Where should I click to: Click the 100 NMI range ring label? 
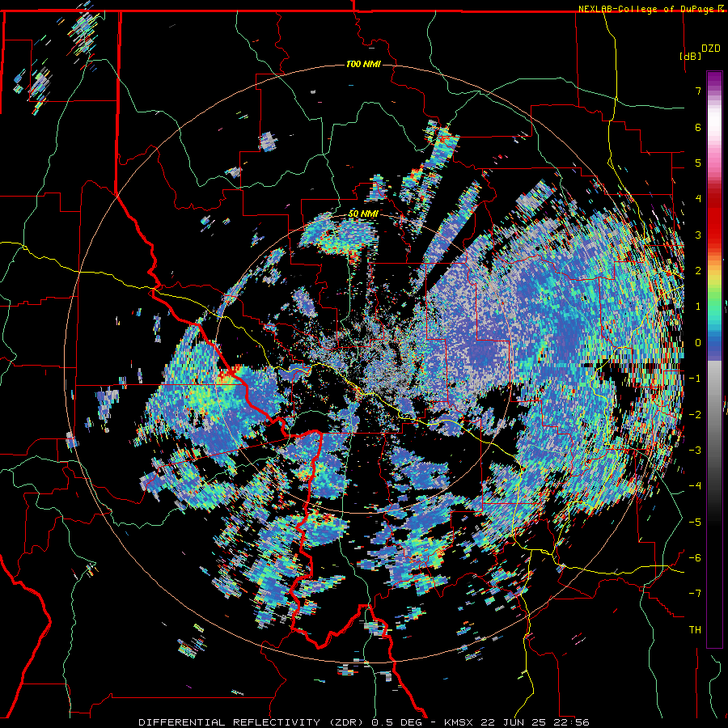pos(363,64)
